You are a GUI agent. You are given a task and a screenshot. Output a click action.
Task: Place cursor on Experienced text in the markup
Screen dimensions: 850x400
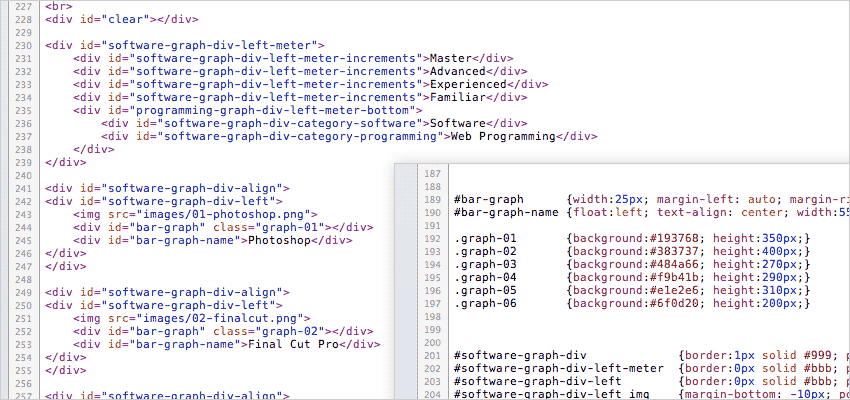(x=467, y=84)
